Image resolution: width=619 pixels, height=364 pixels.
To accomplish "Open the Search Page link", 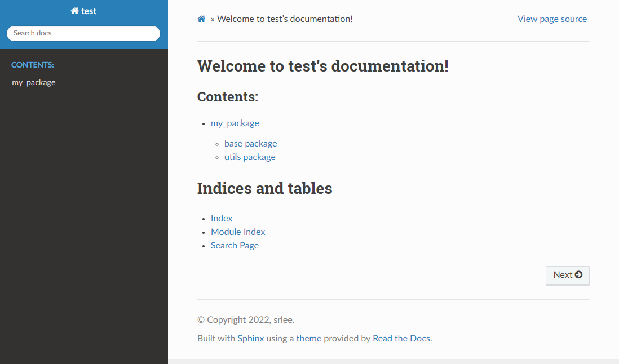I will click(x=235, y=245).
